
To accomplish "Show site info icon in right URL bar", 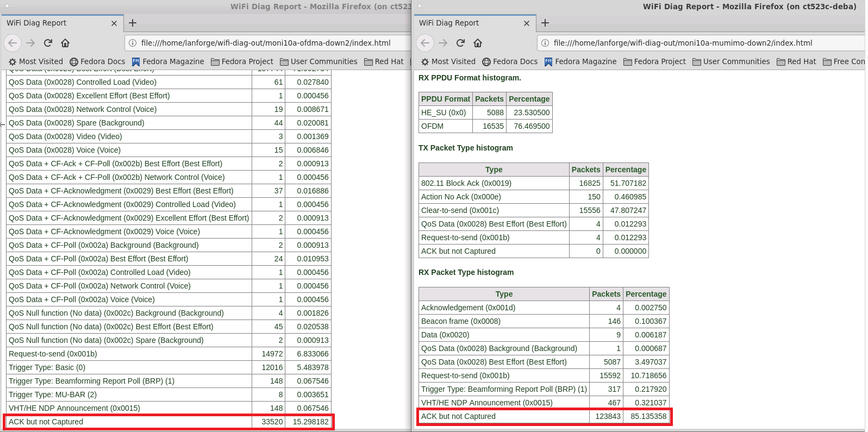I will pos(545,43).
